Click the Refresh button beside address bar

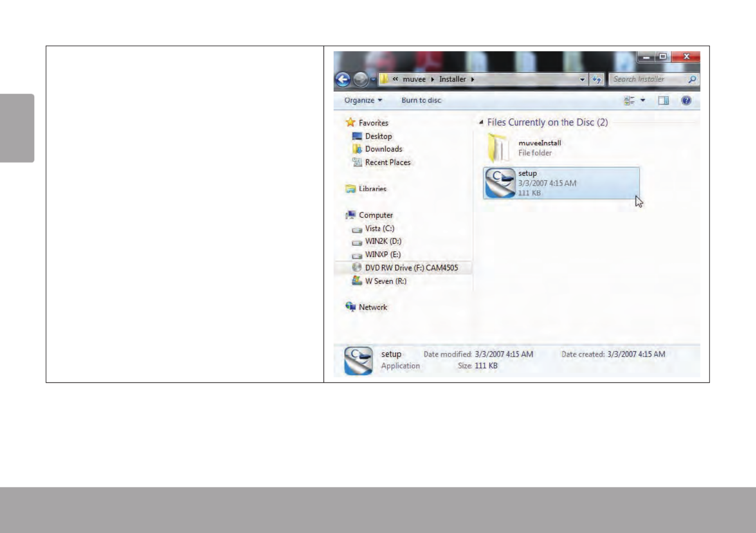pyautogui.click(x=597, y=79)
